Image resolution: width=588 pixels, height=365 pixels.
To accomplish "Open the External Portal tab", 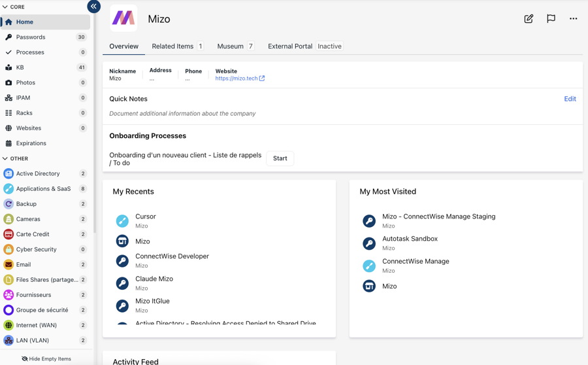I will (305, 46).
